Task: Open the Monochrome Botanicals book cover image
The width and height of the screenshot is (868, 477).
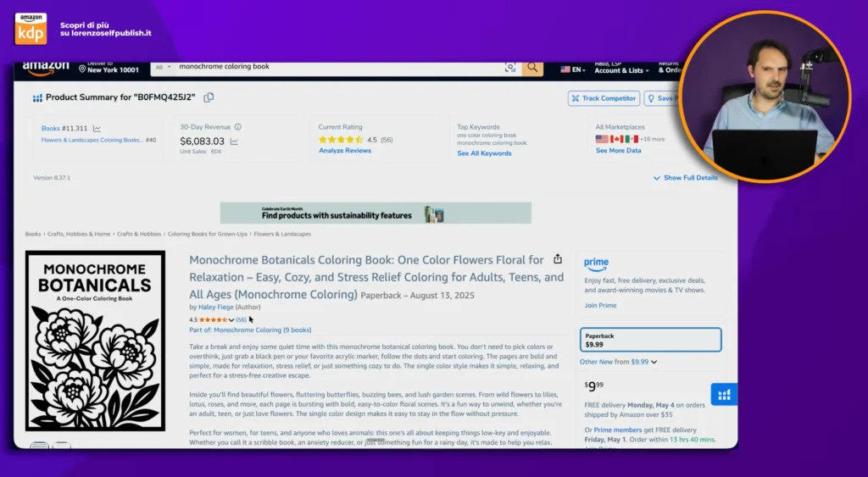Action: click(95, 341)
